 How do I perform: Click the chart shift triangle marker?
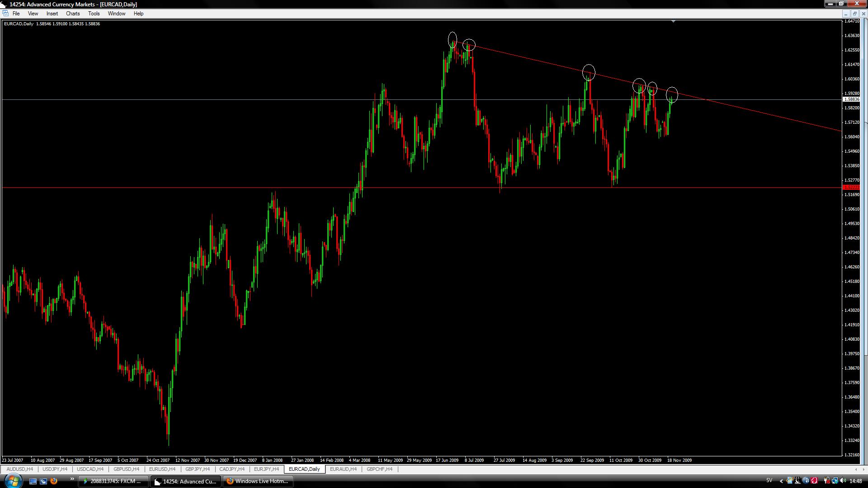pyautogui.click(x=673, y=21)
